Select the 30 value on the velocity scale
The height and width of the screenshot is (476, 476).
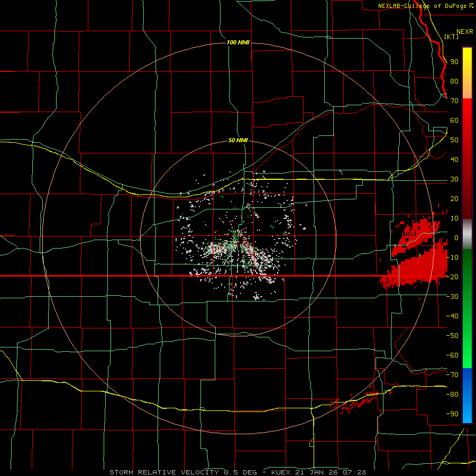coord(454,179)
